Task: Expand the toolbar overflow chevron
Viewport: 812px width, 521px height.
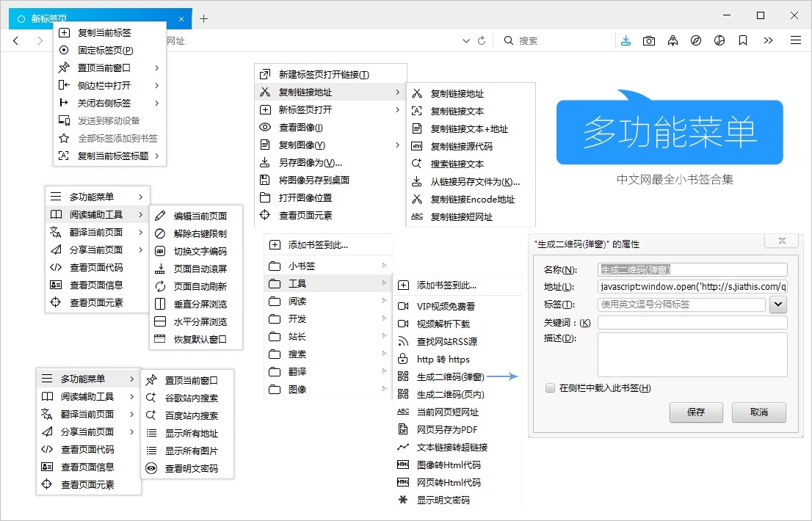Action: (x=768, y=41)
